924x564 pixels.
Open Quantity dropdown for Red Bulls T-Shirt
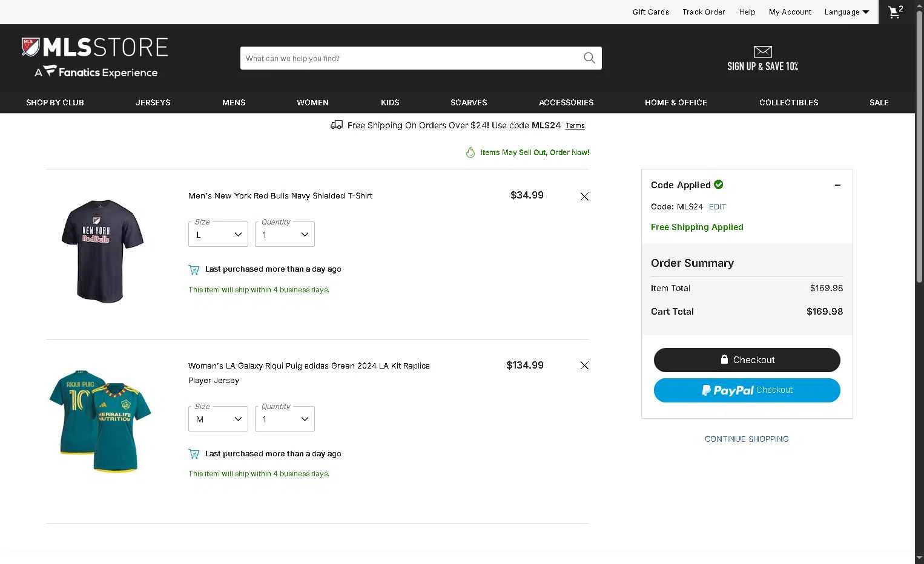pos(285,234)
